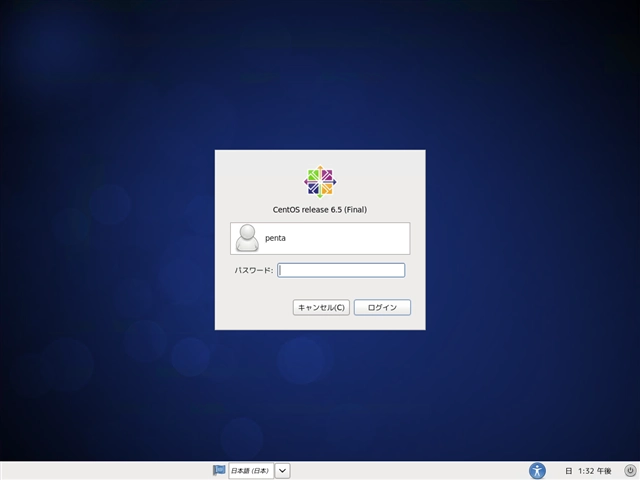Click the ログイン button
The image size is (640, 480).
coord(382,307)
